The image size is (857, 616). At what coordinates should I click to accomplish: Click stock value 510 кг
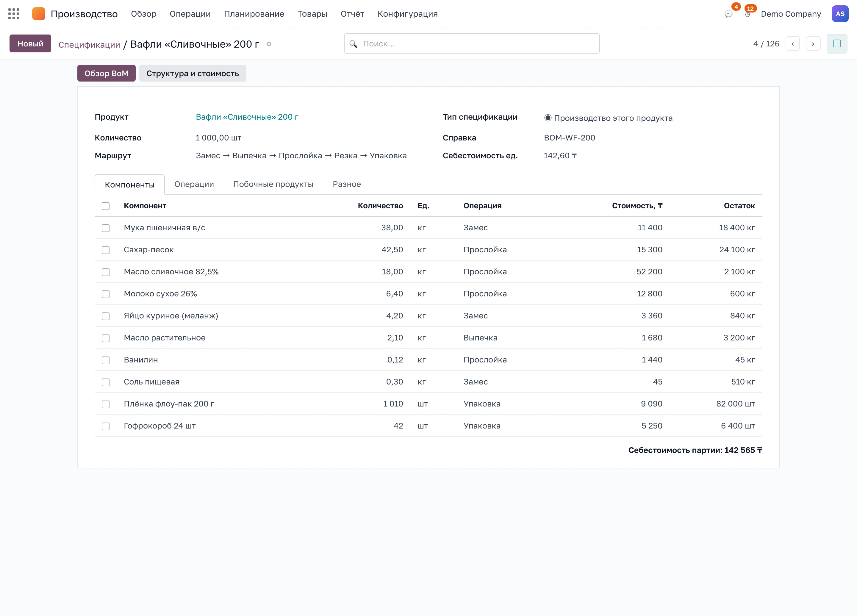743,382
